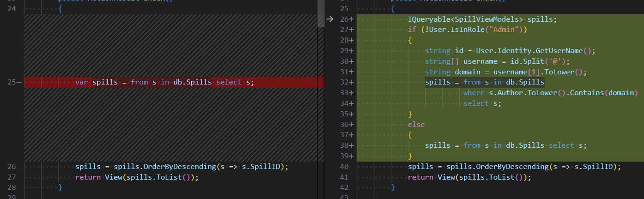The image size is (644, 199).
Task: Click the revert-change arrow beside line 26
Action: coord(329,19)
